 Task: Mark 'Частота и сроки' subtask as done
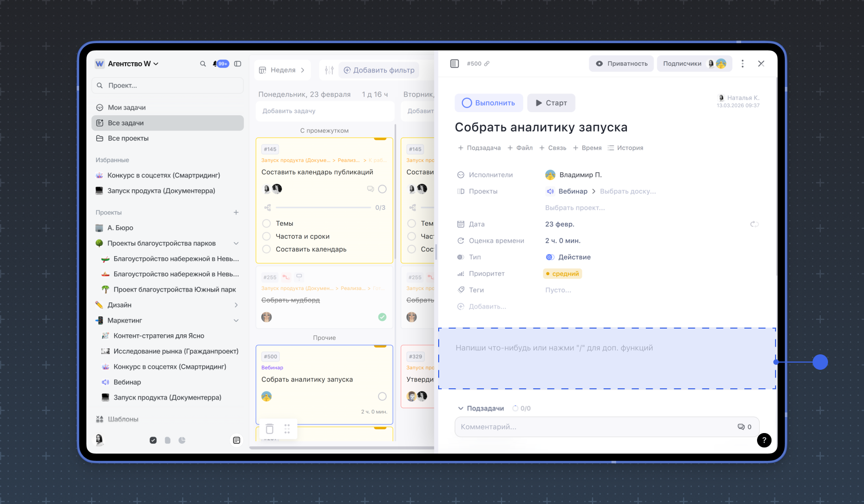click(266, 236)
